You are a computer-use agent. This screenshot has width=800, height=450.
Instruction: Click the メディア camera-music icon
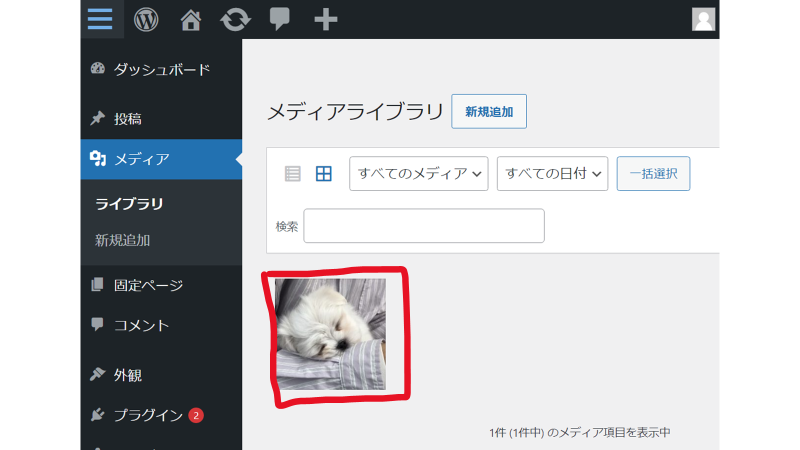tap(97, 159)
